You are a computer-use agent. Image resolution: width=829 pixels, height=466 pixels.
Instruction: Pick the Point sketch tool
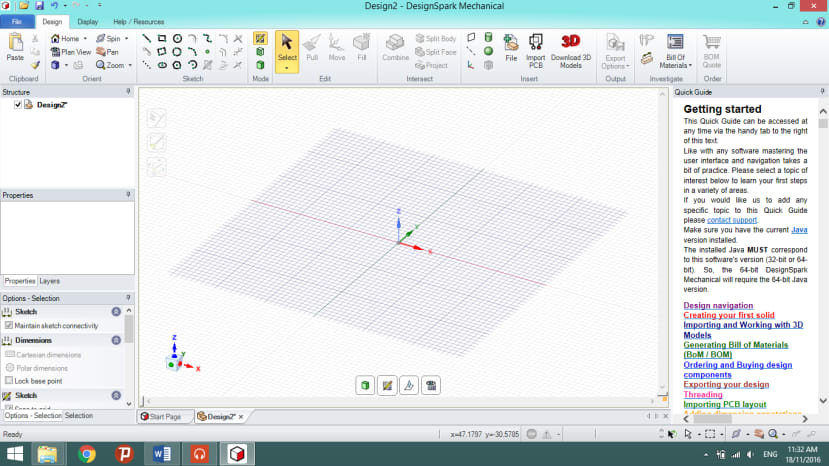coord(207,52)
